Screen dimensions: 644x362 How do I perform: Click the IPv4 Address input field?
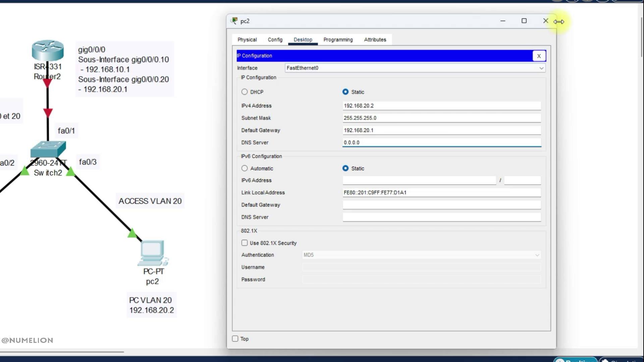pyautogui.click(x=441, y=105)
